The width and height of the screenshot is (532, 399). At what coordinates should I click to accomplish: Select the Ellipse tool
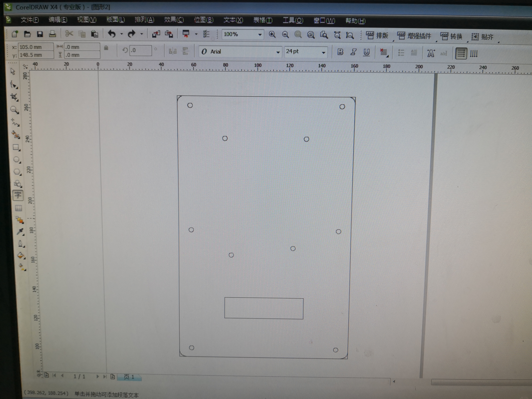(x=17, y=159)
